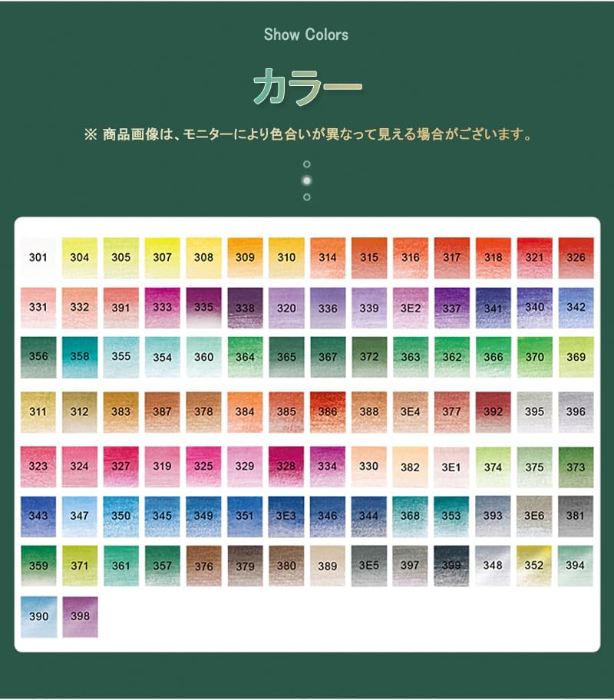Screen dimensions: 614x700
Task: Pick the orange 314 color swatch
Action: click(x=328, y=257)
